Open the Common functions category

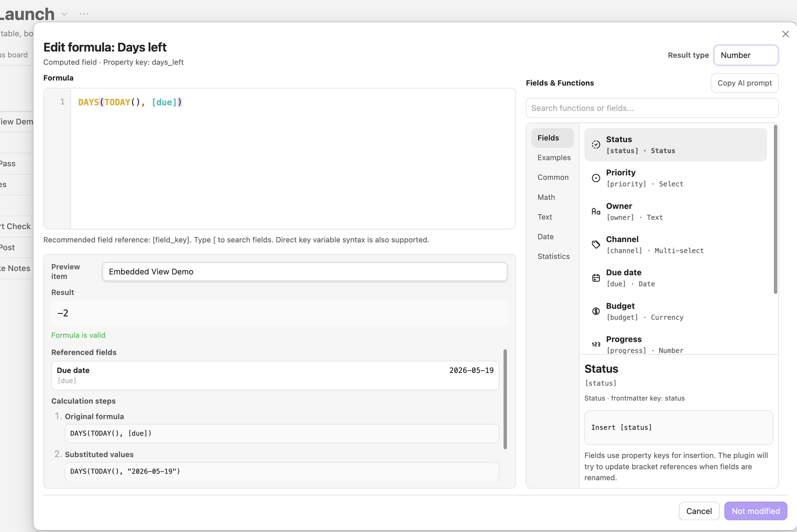click(553, 177)
